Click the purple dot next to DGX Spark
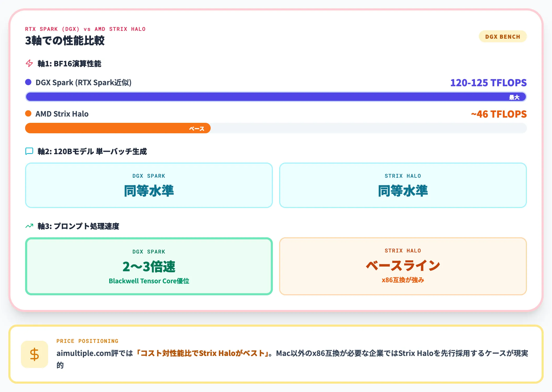 [28, 82]
